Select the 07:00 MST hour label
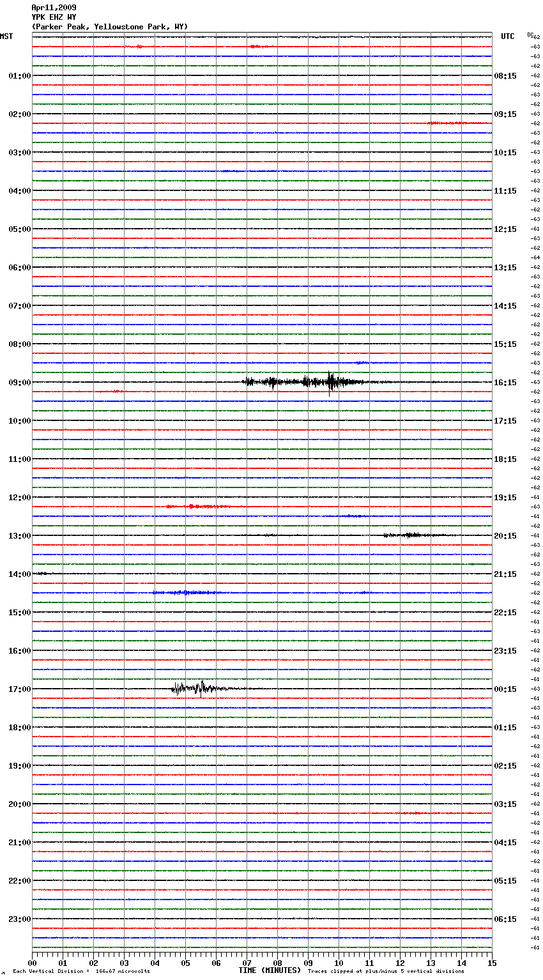Screen dimensions: 543x980 tap(20, 306)
